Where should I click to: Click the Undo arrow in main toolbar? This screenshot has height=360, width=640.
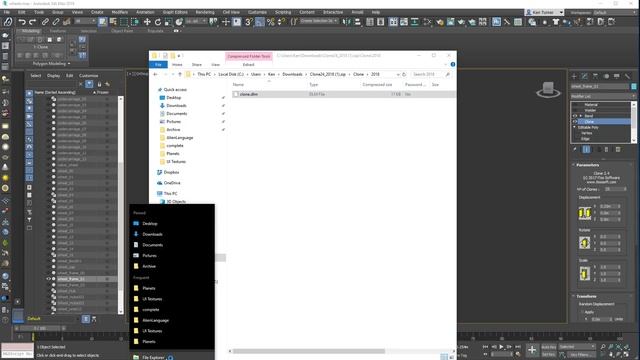point(22,22)
